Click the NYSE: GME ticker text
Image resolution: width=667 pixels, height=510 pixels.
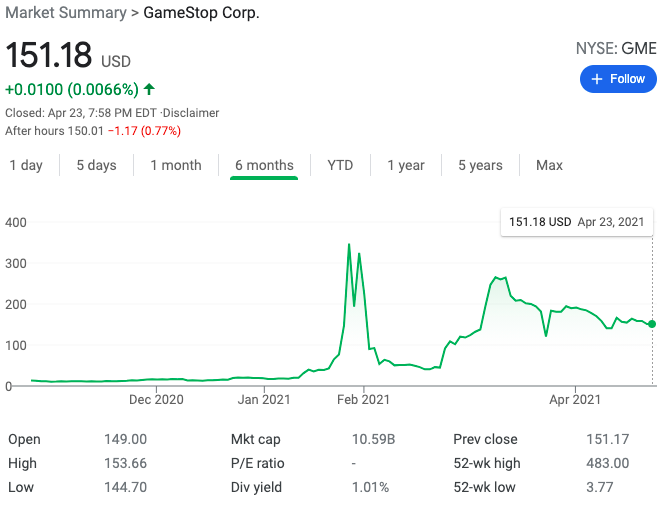pos(616,48)
